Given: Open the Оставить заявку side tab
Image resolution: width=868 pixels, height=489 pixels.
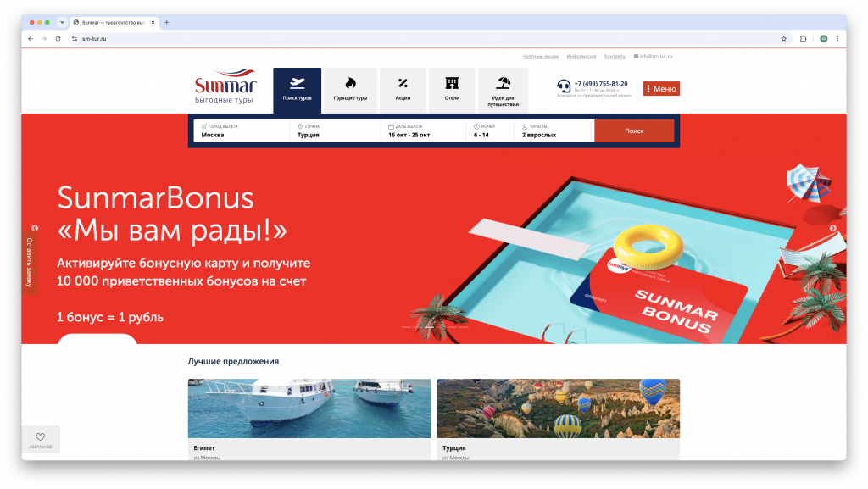Looking at the screenshot, I should pos(30,262).
